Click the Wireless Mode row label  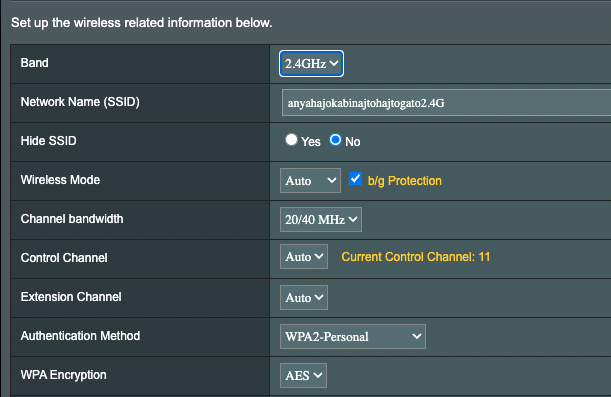click(x=60, y=180)
